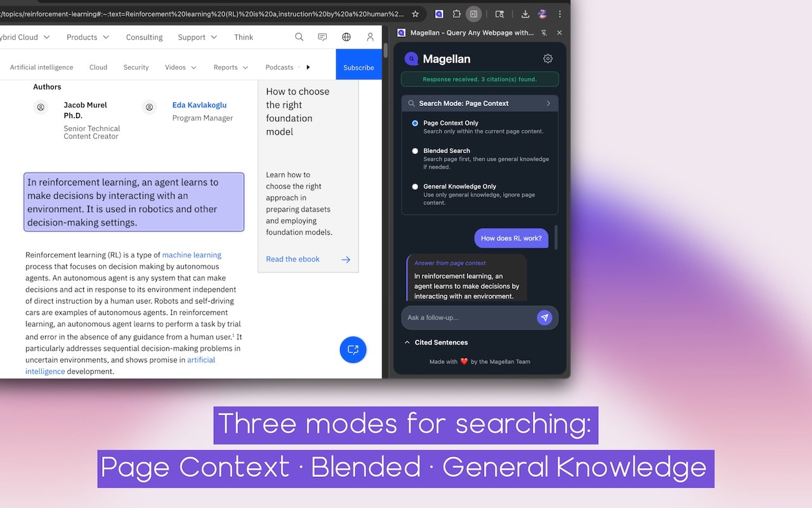
Task: Open the IBM user profile icon
Action: [x=370, y=37]
